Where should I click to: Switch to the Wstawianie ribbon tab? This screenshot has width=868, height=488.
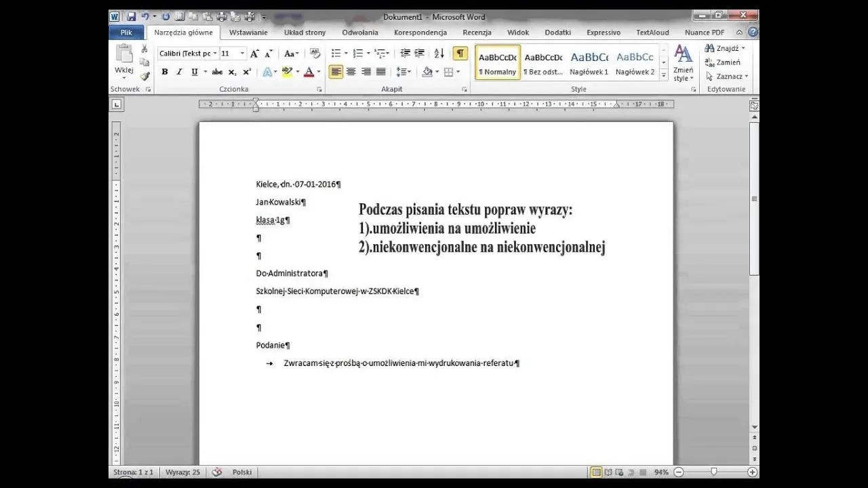[248, 32]
